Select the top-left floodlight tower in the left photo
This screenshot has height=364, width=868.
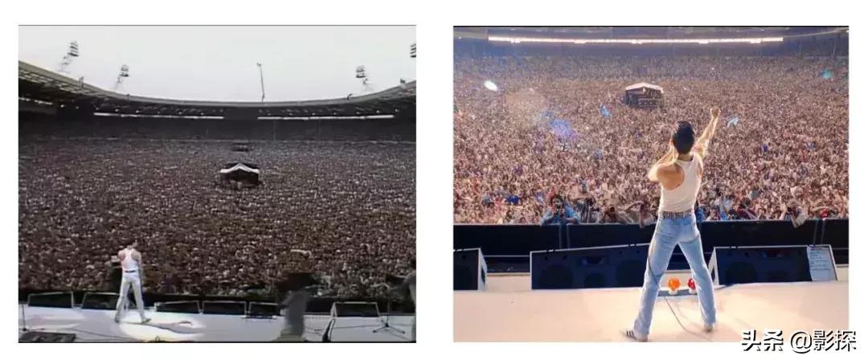point(69,56)
